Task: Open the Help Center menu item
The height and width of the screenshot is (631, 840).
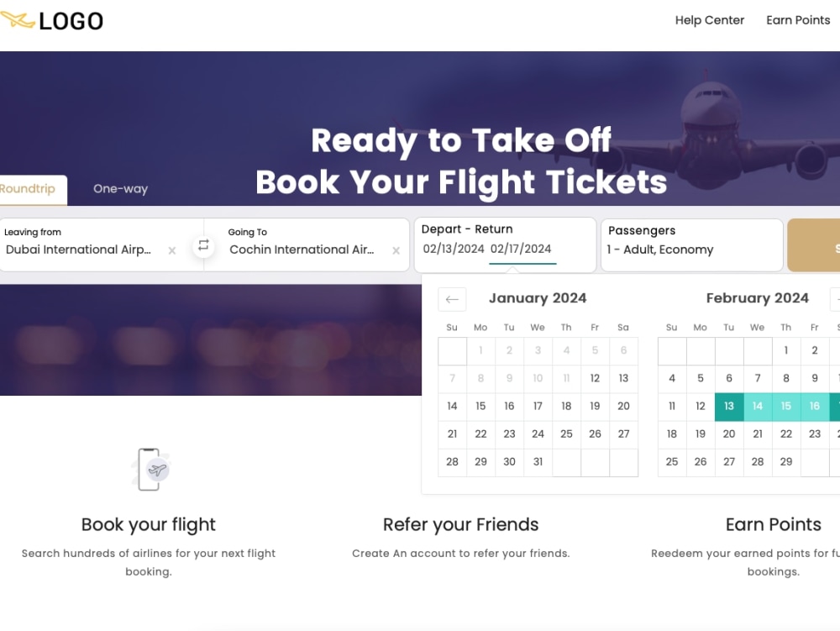Action: click(x=709, y=20)
